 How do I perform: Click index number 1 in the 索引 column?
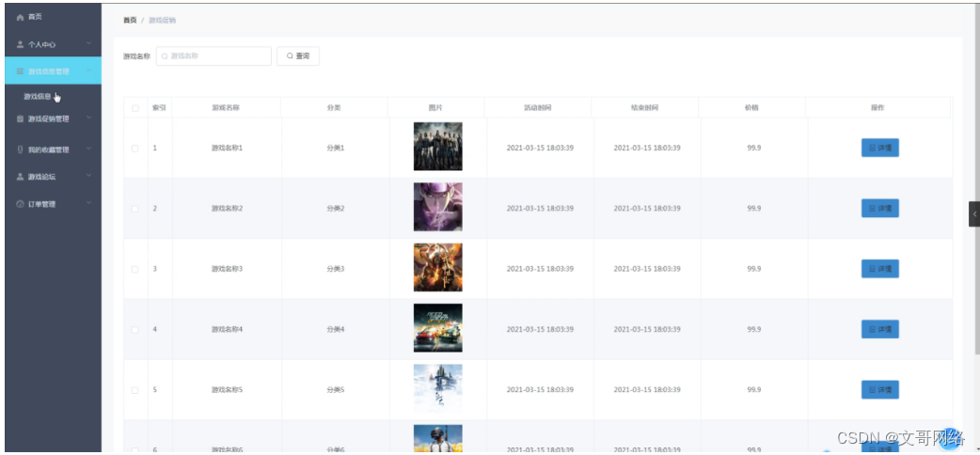click(x=155, y=149)
